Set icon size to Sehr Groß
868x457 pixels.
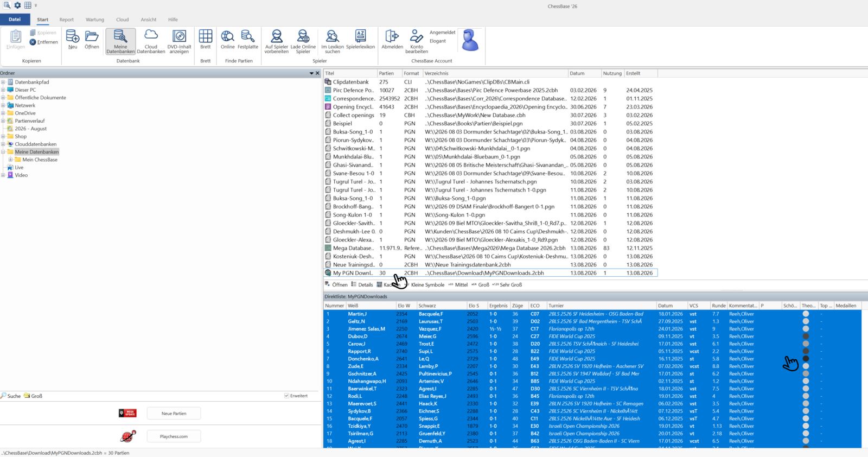(x=507, y=284)
